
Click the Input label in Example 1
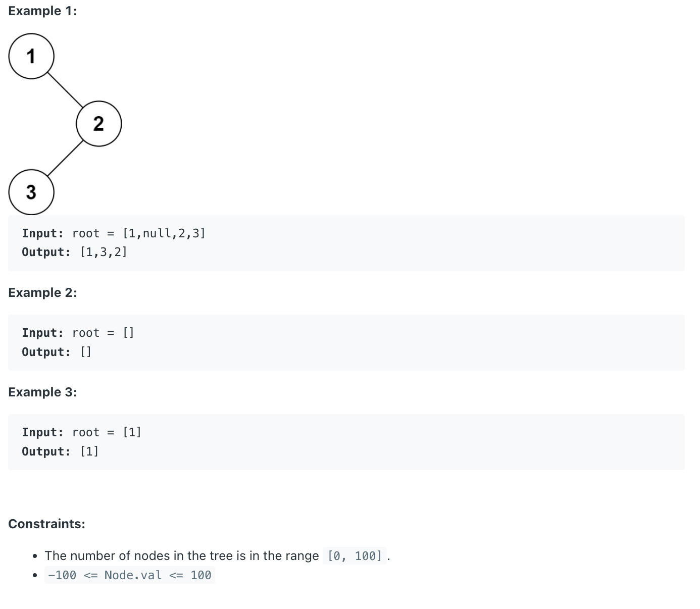click(x=43, y=233)
